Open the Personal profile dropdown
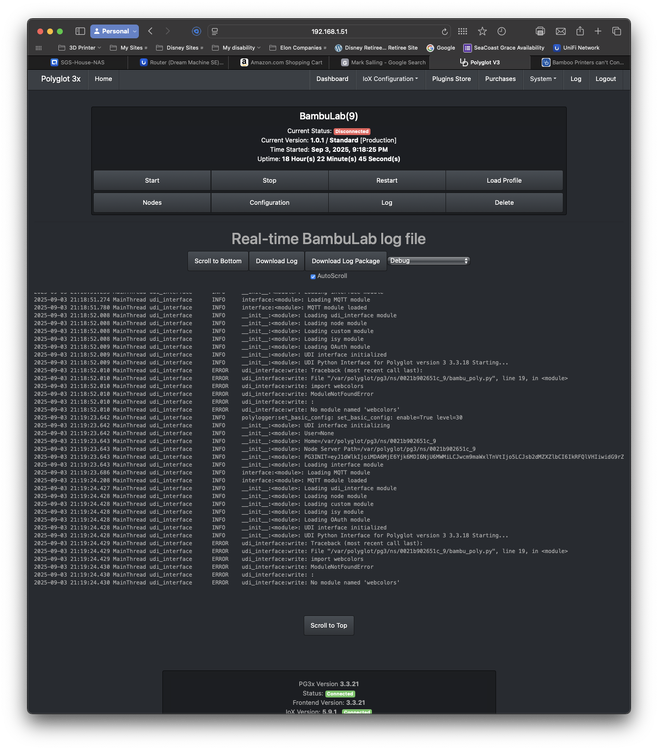 click(x=114, y=31)
